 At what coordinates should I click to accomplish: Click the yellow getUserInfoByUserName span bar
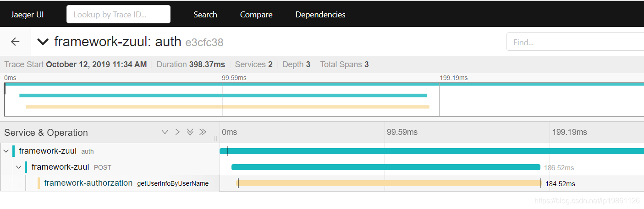389,183
